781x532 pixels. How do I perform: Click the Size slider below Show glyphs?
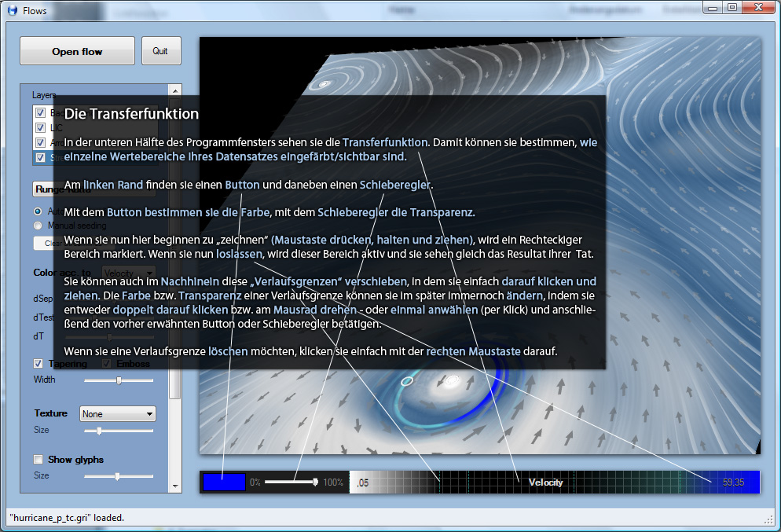[x=119, y=477]
